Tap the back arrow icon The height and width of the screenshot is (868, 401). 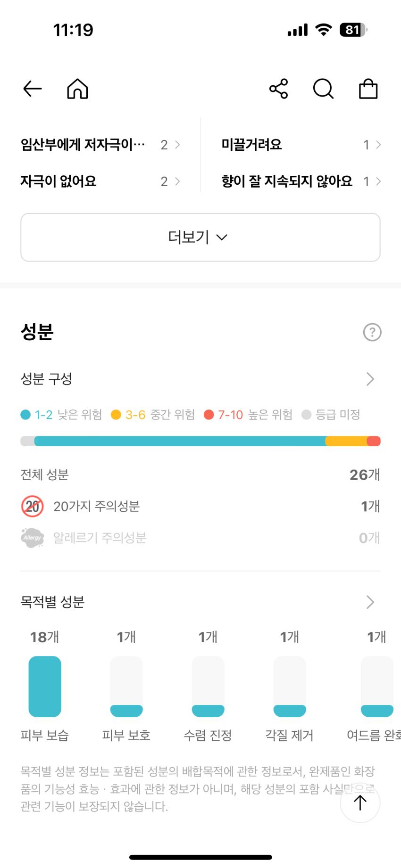pyautogui.click(x=33, y=89)
